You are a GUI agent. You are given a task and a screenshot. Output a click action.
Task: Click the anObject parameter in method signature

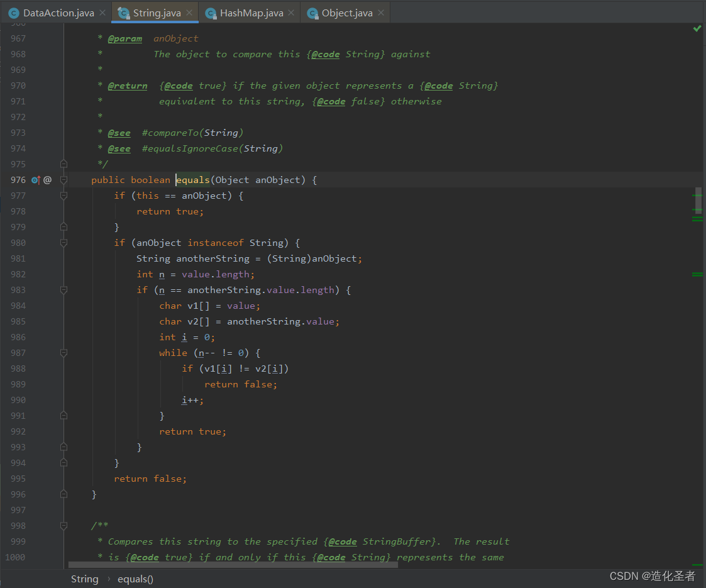coord(277,180)
